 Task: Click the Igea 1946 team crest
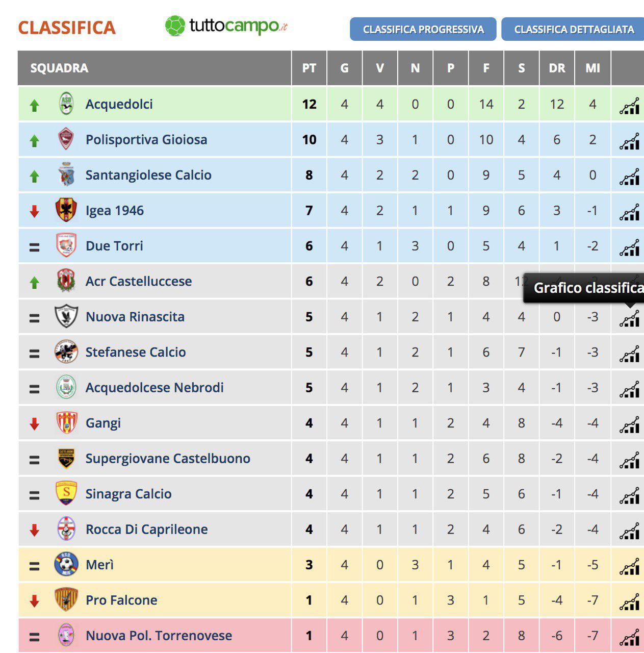(66, 210)
